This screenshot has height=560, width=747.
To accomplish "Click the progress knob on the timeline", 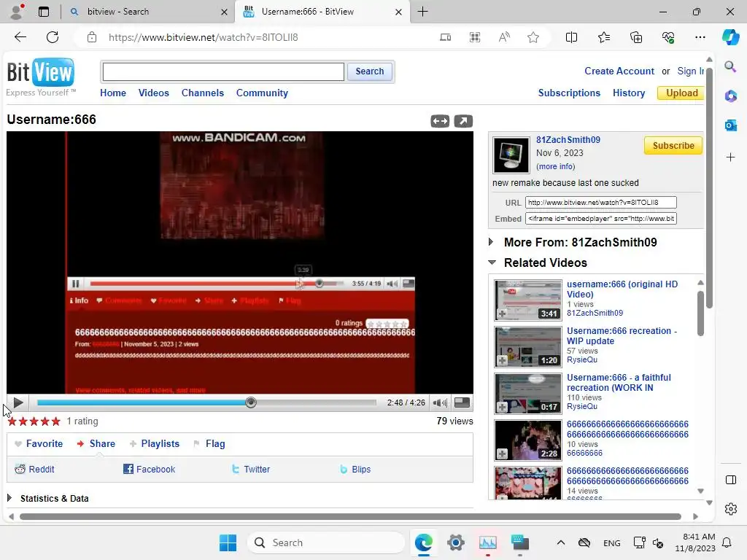I will [251, 402].
